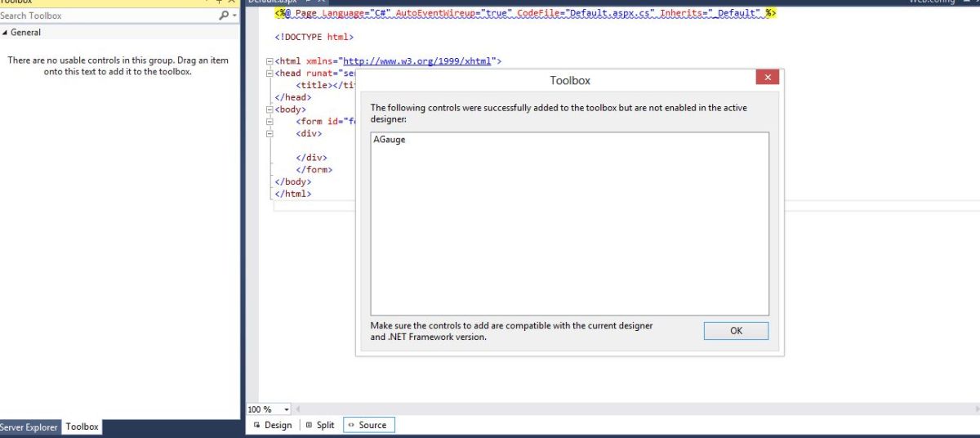Collapse the html element outlining box
Screen dimensions: 980x438
tap(269, 61)
